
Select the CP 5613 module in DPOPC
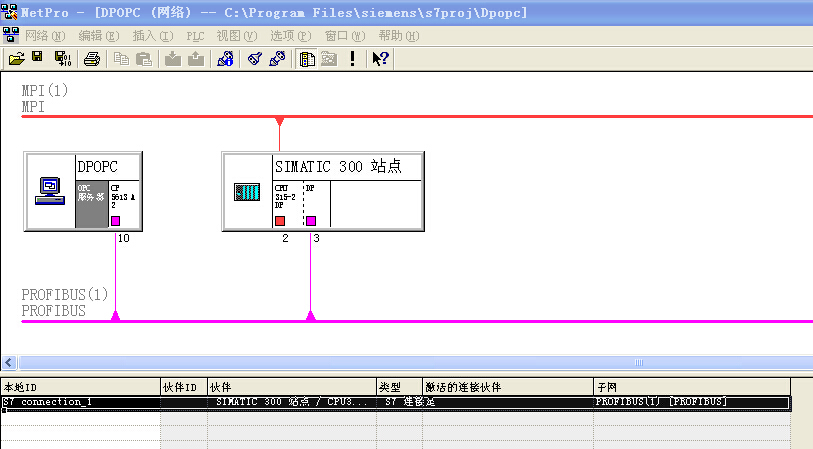point(124,204)
